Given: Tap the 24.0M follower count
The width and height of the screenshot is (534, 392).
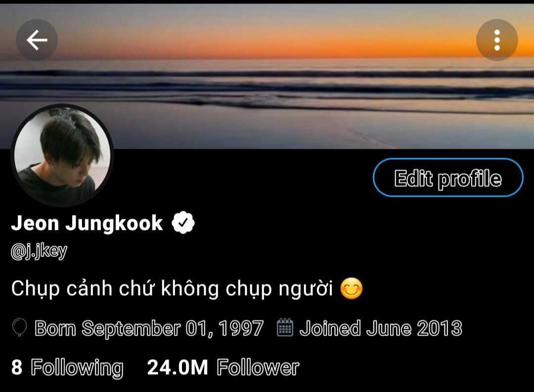Looking at the screenshot, I should click(x=178, y=367).
